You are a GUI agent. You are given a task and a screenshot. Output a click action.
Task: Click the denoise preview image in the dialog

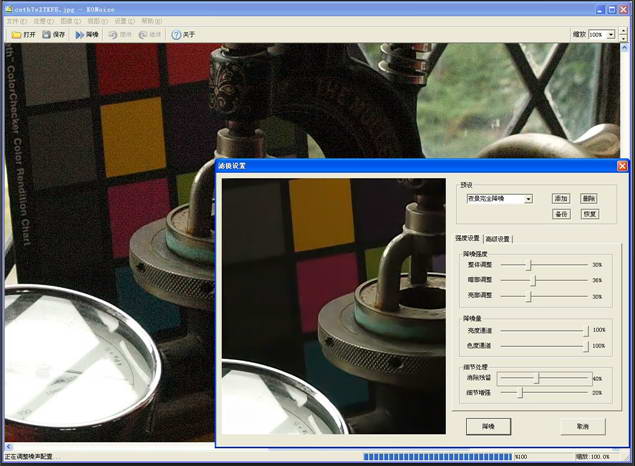(x=334, y=306)
